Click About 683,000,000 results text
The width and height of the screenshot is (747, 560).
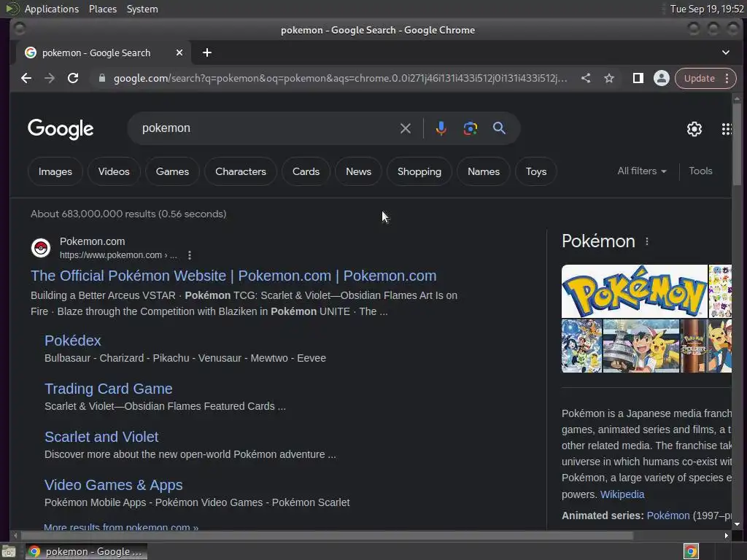tap(128, 214)
